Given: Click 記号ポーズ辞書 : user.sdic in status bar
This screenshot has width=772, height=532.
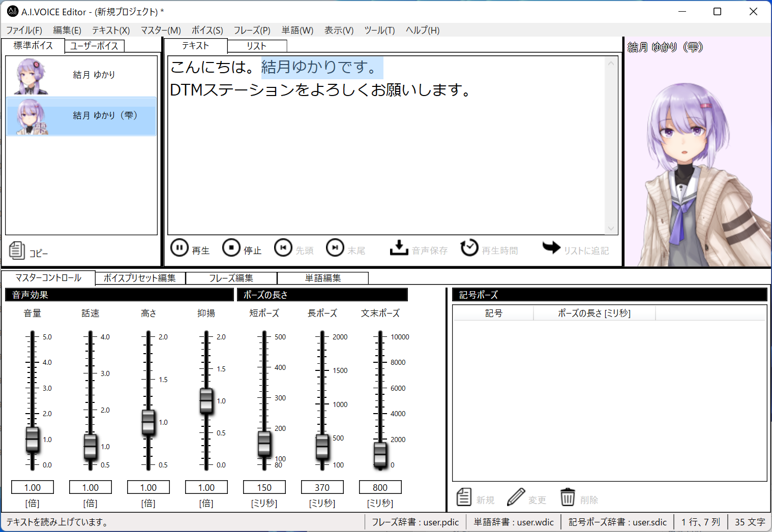Looking at the screenshot, I should [x=617, y=522].
